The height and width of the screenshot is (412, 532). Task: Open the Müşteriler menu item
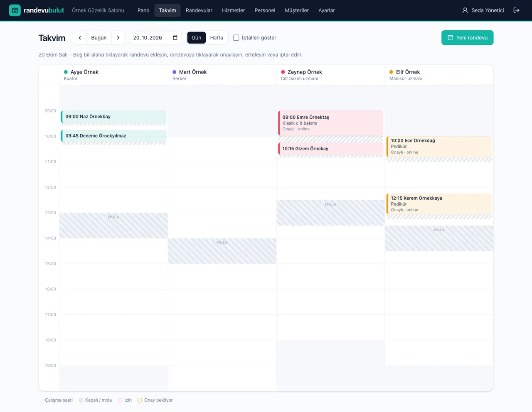pos(297,10)
